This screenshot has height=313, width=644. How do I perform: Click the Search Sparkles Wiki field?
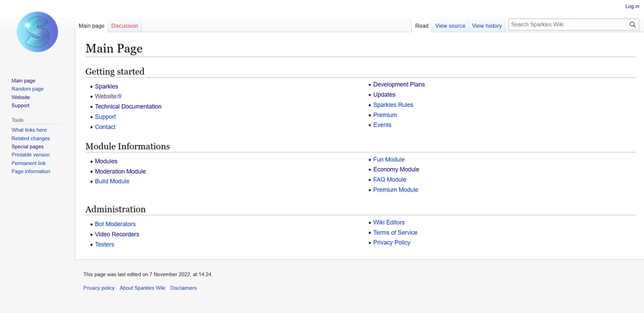567,24
